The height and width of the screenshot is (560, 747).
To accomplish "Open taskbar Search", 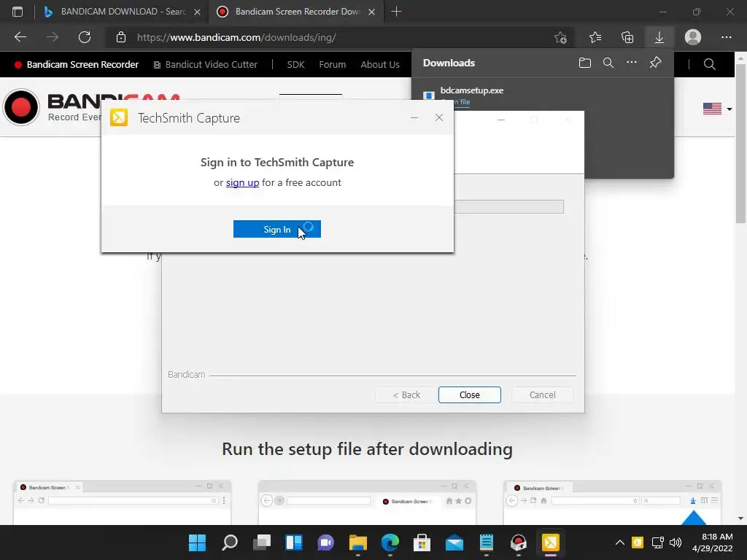I will [230, 542].
